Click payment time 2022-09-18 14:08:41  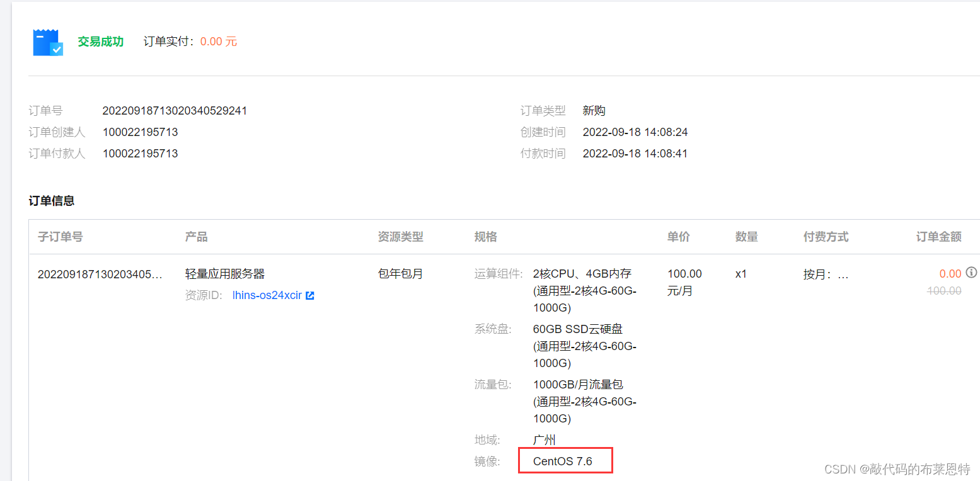pos(635,154)
